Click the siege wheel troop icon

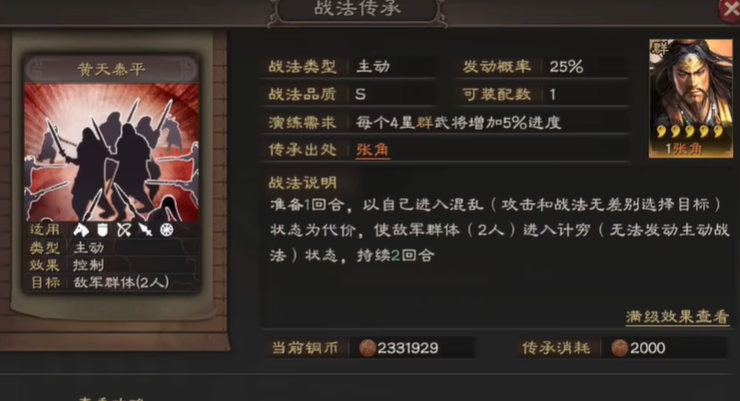pos(167,230)
